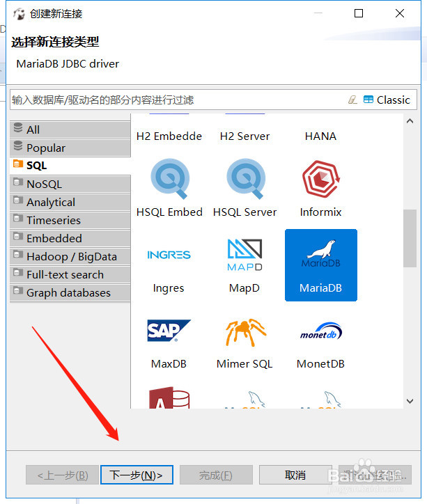
Task: Click the H2 Embedded label
Action: click(x=169, y=136)
